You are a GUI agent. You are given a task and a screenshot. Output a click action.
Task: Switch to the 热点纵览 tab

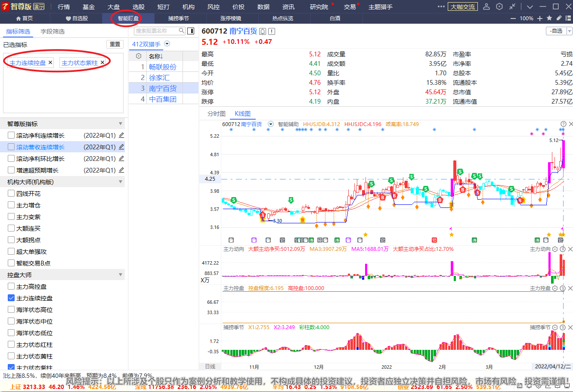[283, 19]
